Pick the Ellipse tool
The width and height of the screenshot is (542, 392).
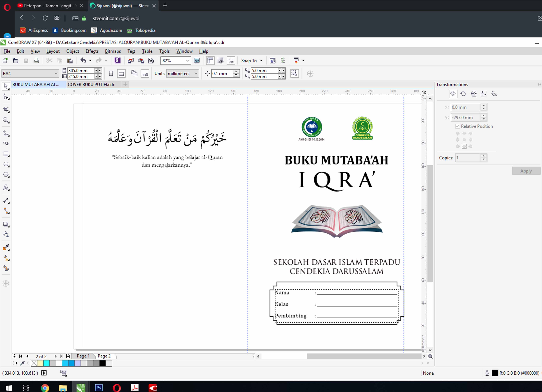6,165
